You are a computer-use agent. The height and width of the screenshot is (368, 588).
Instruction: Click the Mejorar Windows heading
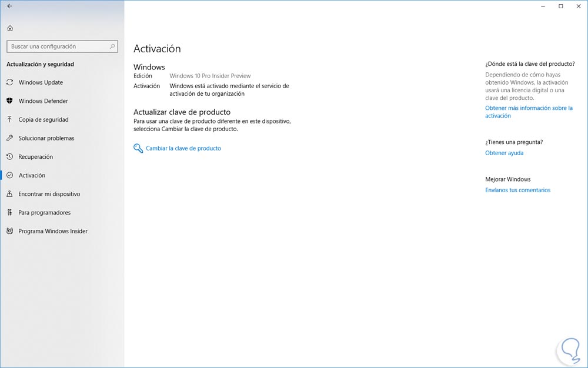coord(508,179)
